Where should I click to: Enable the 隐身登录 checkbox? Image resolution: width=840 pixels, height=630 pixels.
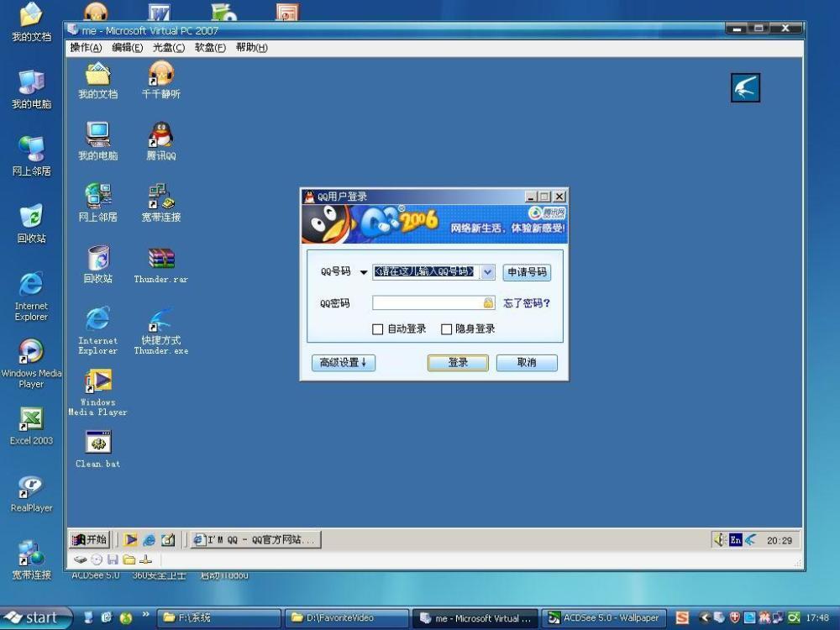point(447,329)
